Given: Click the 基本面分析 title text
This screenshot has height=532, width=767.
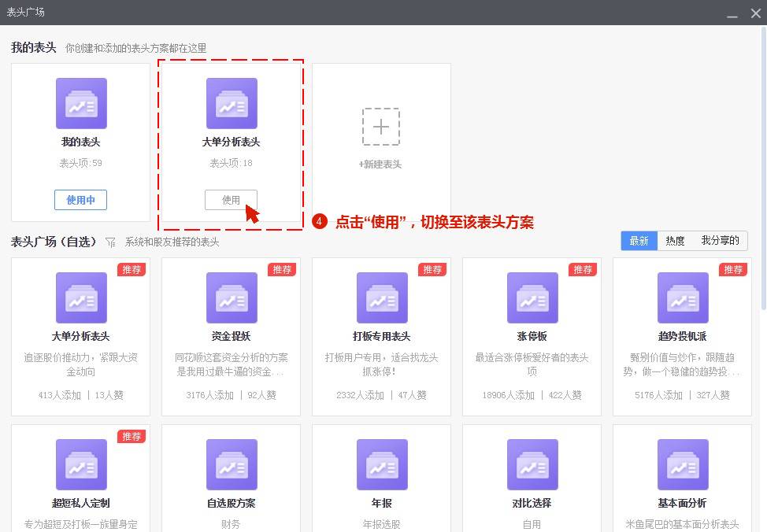Looking at the screenshot, I should pos(683,503).
